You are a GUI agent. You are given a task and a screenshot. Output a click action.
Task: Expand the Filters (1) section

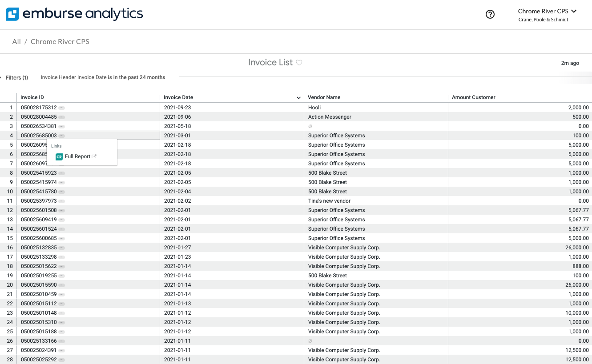tap(16, 78)
